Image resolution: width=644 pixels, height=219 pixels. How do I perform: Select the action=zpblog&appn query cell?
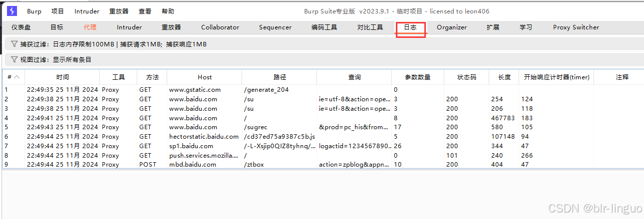point(354,165)
